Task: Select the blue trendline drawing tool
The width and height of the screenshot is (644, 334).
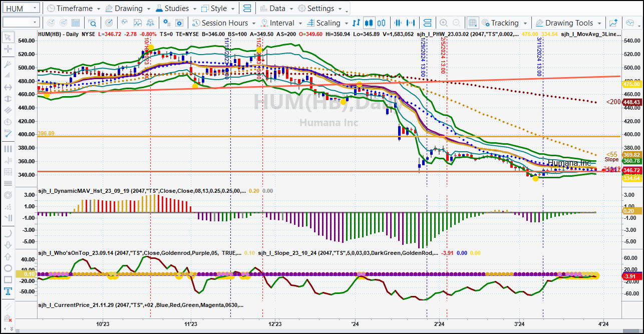Action: click(8, 133)
